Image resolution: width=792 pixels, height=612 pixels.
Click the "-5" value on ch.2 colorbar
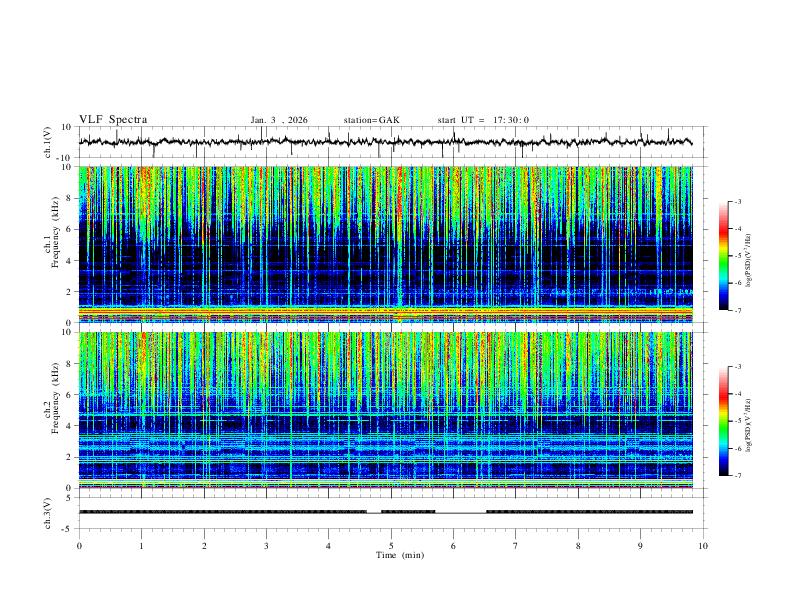(737, 421)
